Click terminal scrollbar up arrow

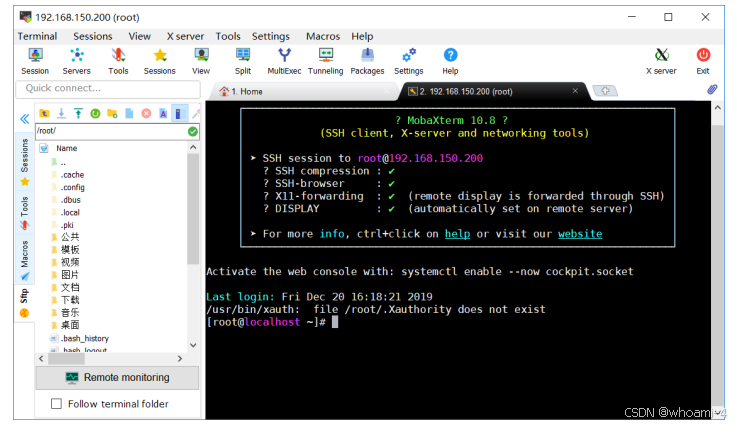[x=717, y=108]
